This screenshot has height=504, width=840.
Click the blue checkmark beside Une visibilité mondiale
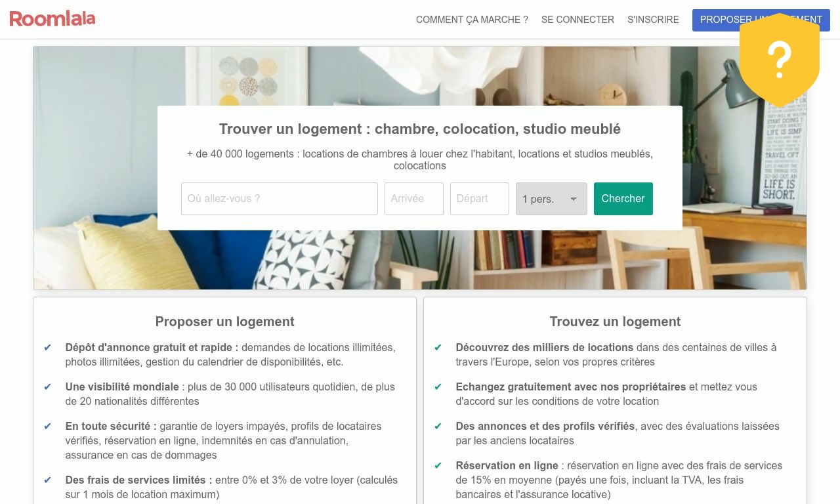click(47, 387)
